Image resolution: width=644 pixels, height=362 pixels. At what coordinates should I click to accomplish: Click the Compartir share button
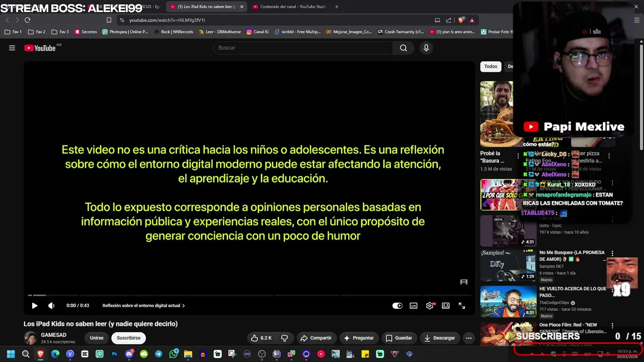316,338
